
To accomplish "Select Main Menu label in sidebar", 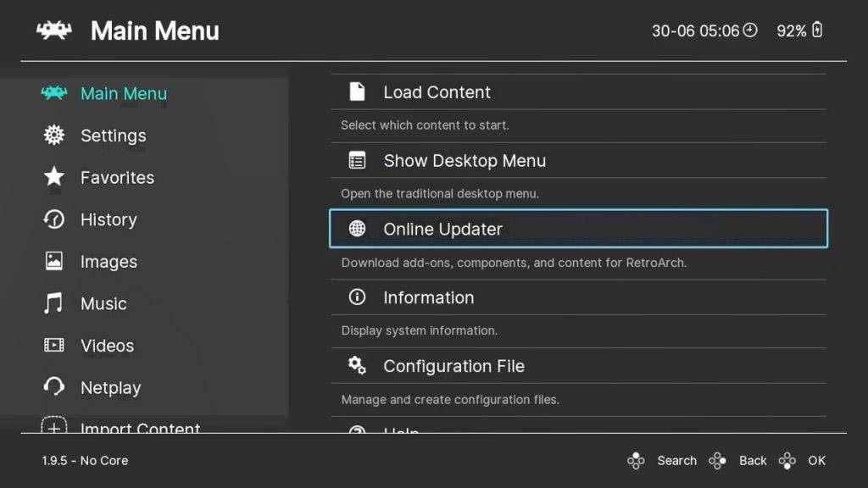I will tap(124, 93).
